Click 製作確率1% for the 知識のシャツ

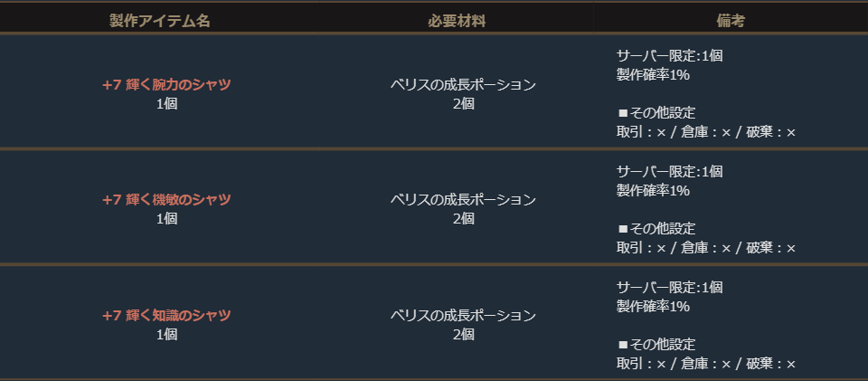(x=653, y=306)
